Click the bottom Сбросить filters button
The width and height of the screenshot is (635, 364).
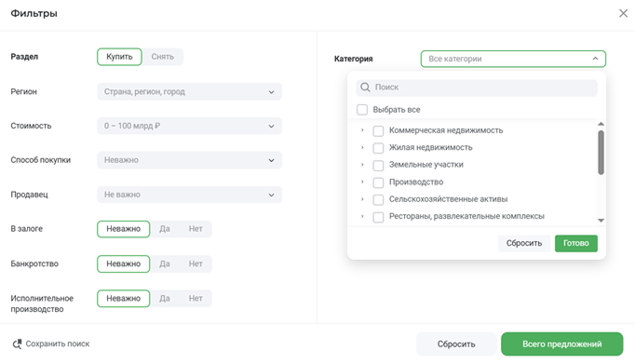tap(456, 344)
